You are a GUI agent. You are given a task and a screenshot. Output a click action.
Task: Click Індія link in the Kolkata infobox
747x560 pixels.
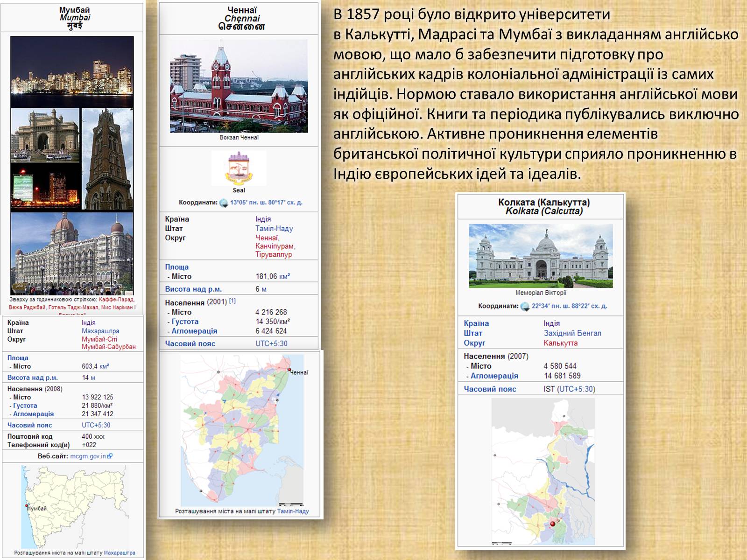(x=551, y=323)
